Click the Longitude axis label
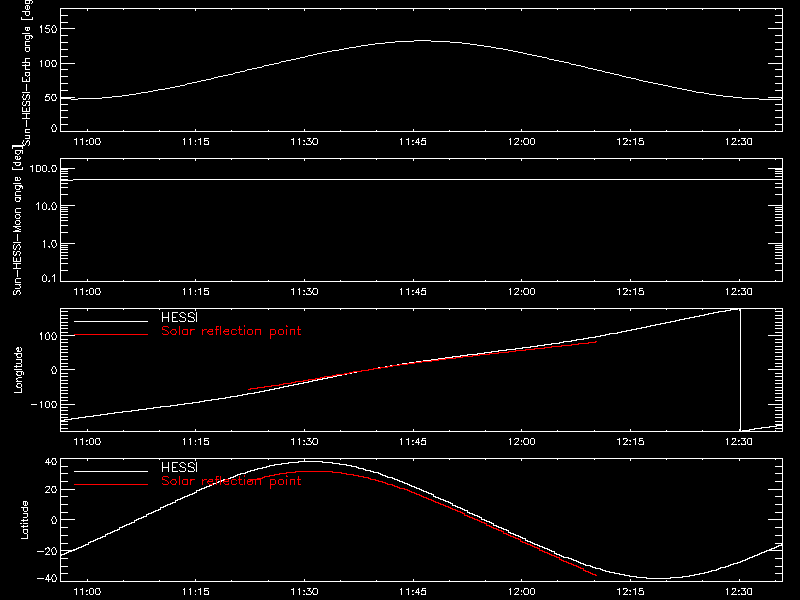This screenshot has height=600, width=800. pyautogui.click(x=18, y=370)
